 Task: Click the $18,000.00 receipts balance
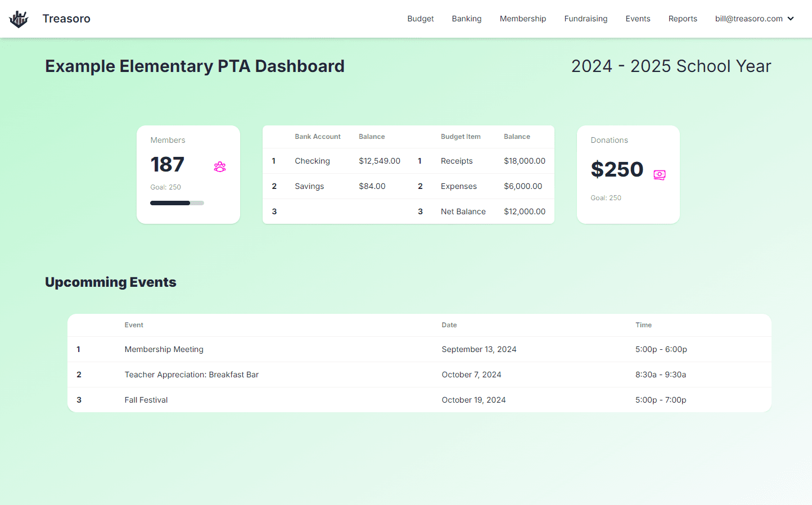[525, 161]
